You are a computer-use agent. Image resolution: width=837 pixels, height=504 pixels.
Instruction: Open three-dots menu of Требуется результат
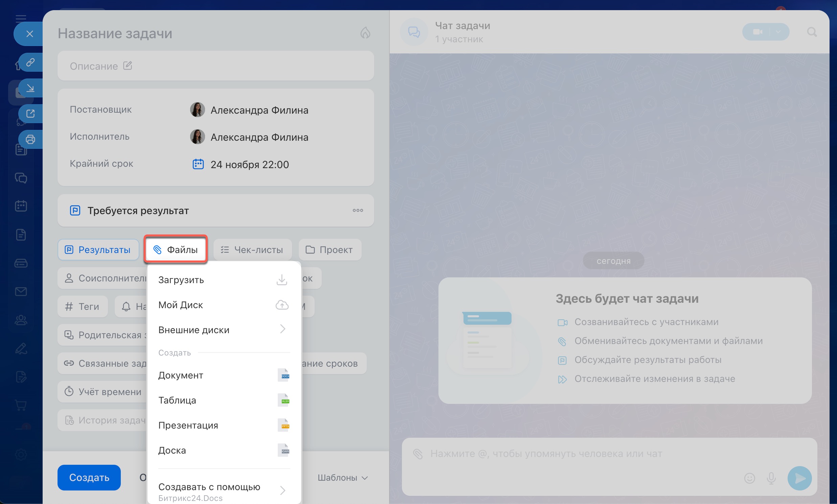(358, 211)
